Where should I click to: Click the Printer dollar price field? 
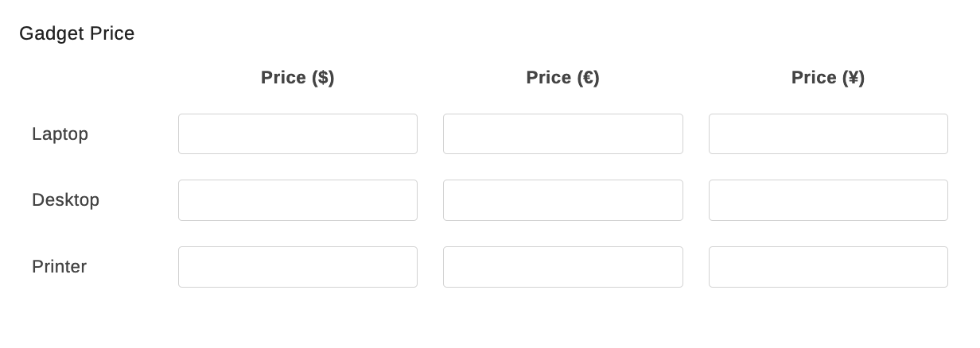click(297, 267)
